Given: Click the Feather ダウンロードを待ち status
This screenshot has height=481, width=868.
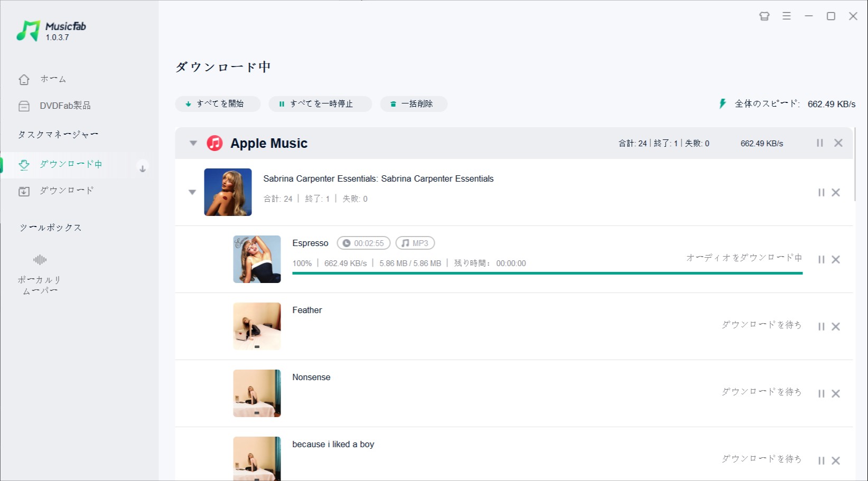Looking at the screenshot, I should pyautogui.click(x=762, y=325).
